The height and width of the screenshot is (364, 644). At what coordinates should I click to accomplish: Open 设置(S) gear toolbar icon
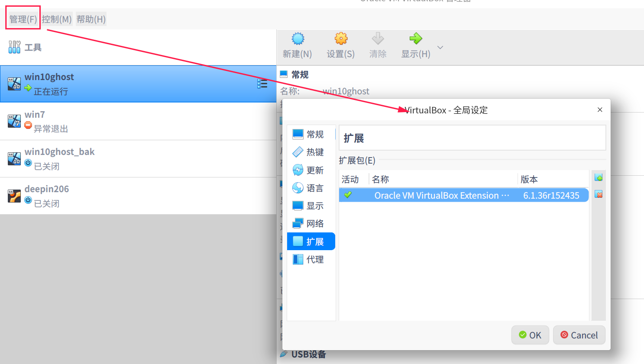coord(341,39)
